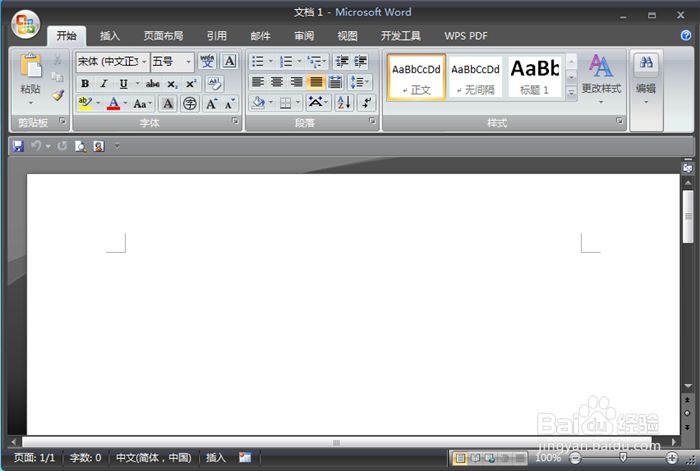Click macro recording icon in status bar
This screenshot has height=471, width=700.
[x=245, y=457]
